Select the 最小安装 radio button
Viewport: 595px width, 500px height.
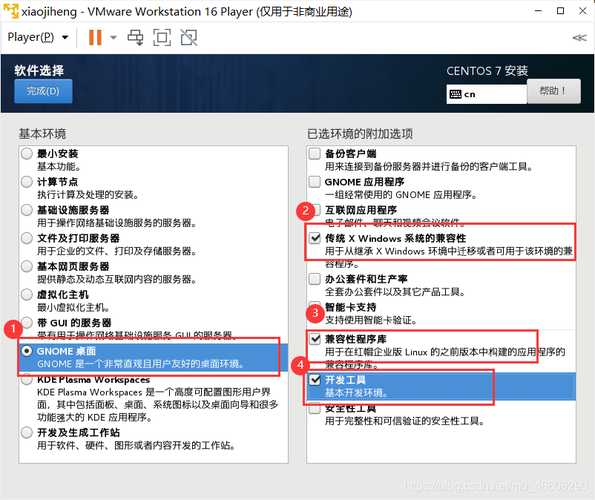coord(27,154)
